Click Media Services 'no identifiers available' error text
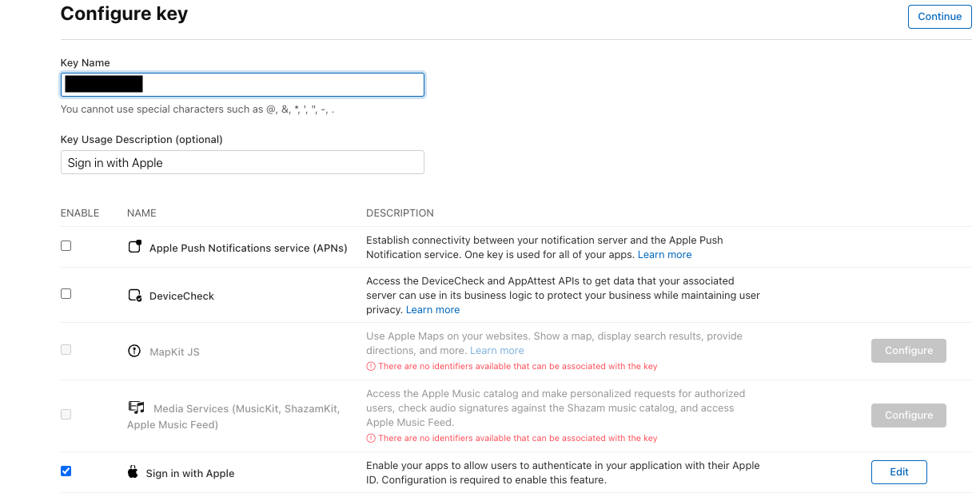The width and height of the screenshot is (980, 497). pyautogui.click(x=518, y=438)
